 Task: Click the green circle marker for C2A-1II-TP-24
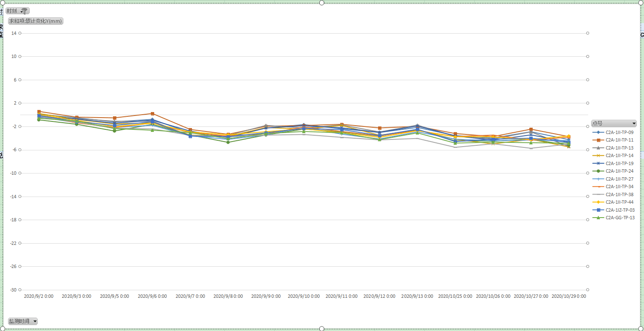[x=598, y=171]
